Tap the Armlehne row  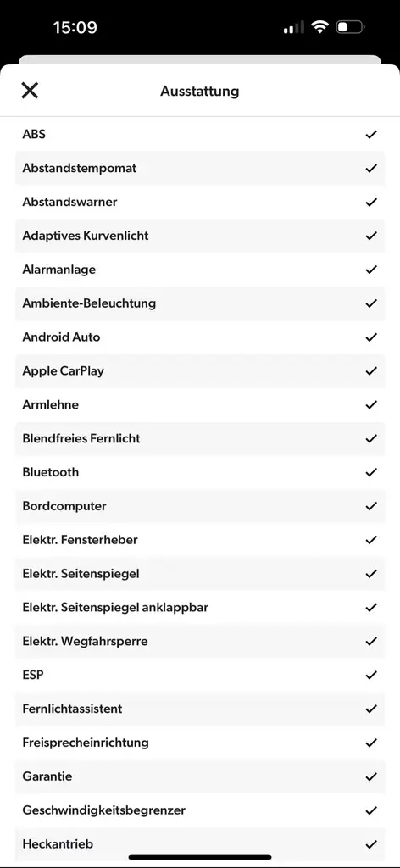point(200,404)
